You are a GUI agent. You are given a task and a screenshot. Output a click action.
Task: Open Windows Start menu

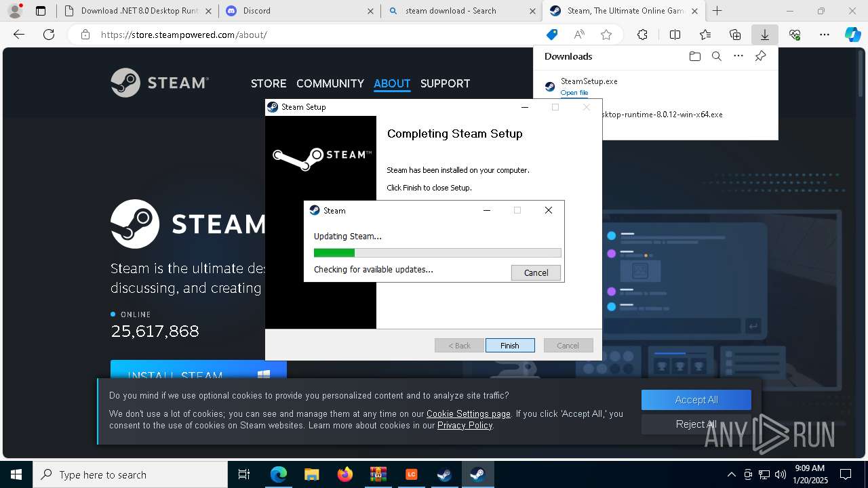(x=16, y=474)
